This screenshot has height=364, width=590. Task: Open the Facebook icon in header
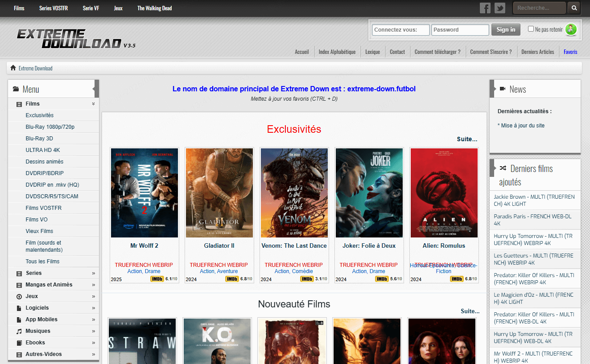point(485,8)
